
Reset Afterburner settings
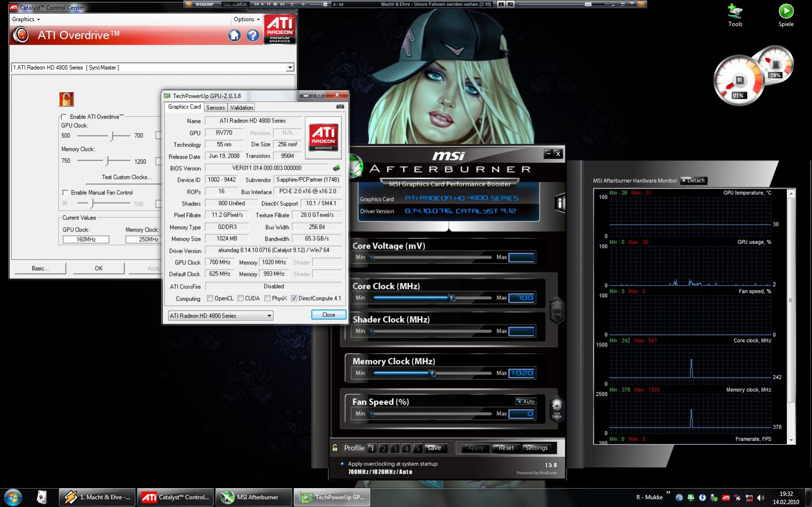pyautogui.click(x=506, y=448)
